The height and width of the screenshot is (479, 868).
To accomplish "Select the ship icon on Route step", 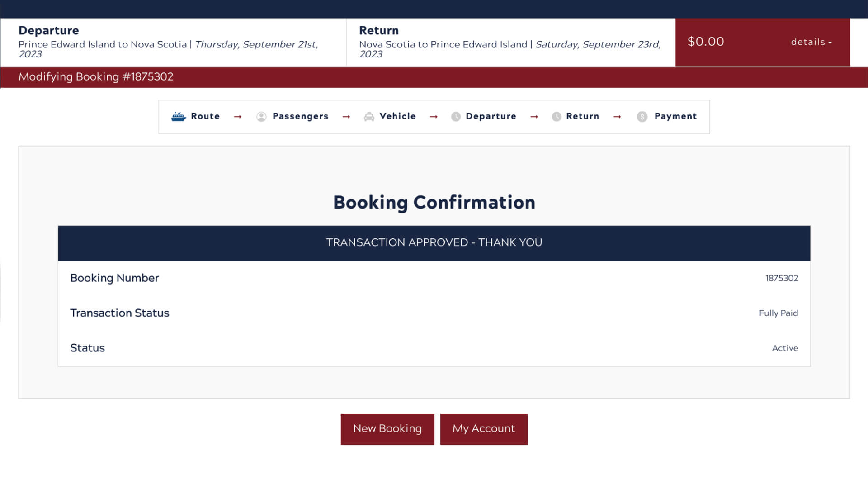I will (178, 116).
